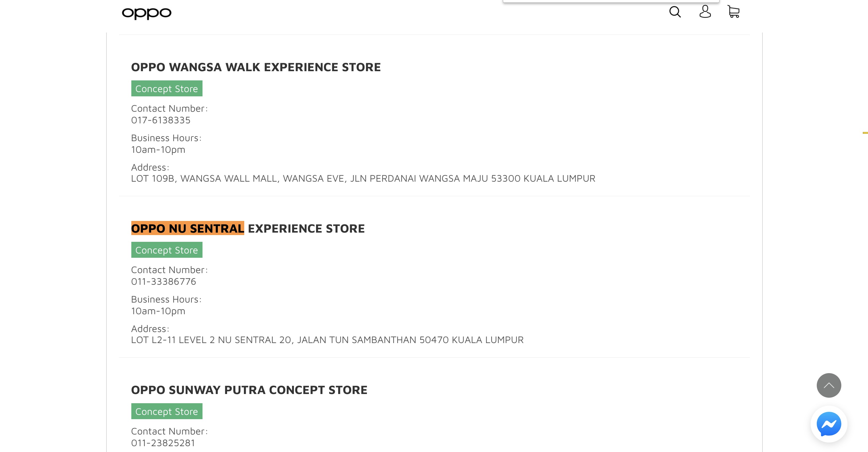This screenshot has width=868, height=452.
Task: Click the NU Sentral store address
Action: (x=327, y=340)
